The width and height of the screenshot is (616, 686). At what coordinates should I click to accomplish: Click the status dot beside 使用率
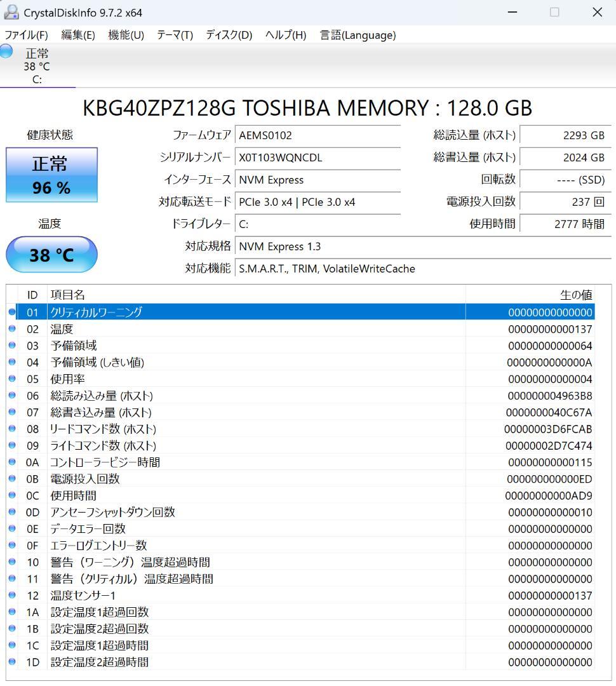point(11,379)
